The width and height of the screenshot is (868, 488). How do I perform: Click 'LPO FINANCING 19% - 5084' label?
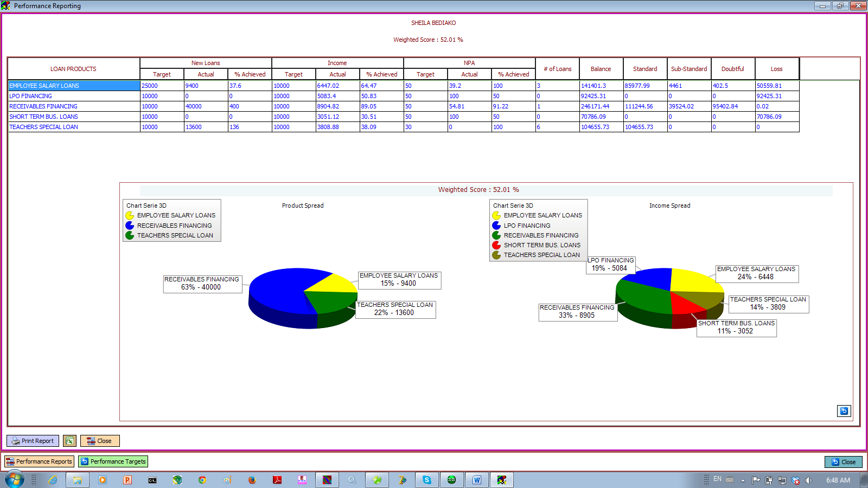[x=610, y=265]
